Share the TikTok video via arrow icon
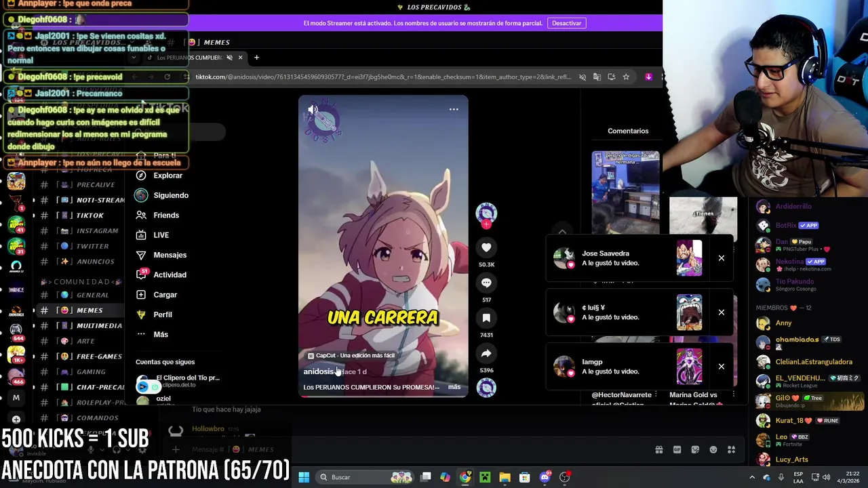Screen dimensions: 868x488 pos(486,353)
